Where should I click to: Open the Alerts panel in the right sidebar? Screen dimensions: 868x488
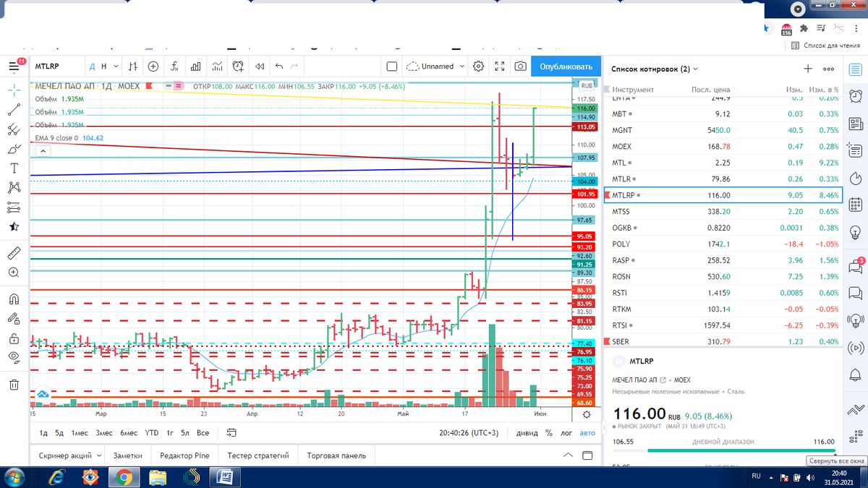(856, 95)
